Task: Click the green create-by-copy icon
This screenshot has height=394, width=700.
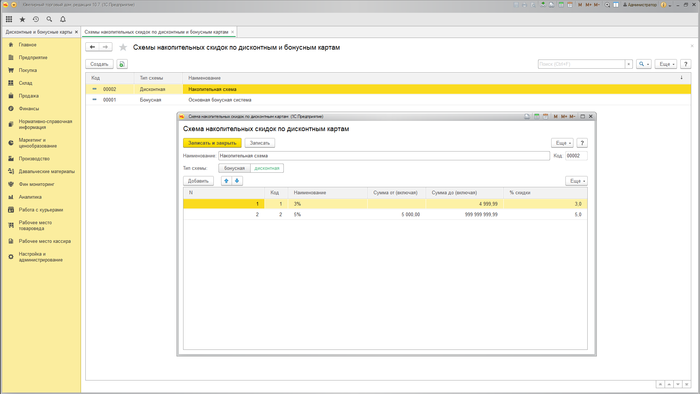Action: pyautogui.click(x=122, y=64)
